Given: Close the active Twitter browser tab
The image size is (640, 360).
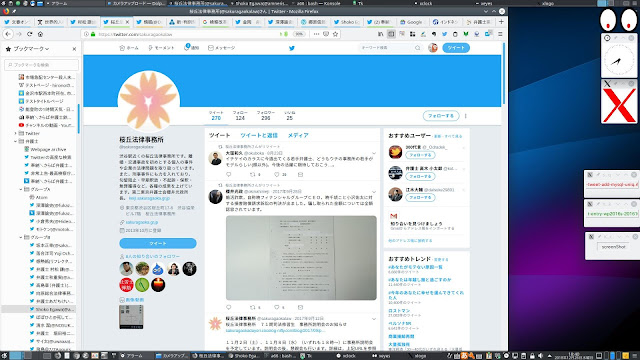Looking at the screenshot, I should point(127,22).
